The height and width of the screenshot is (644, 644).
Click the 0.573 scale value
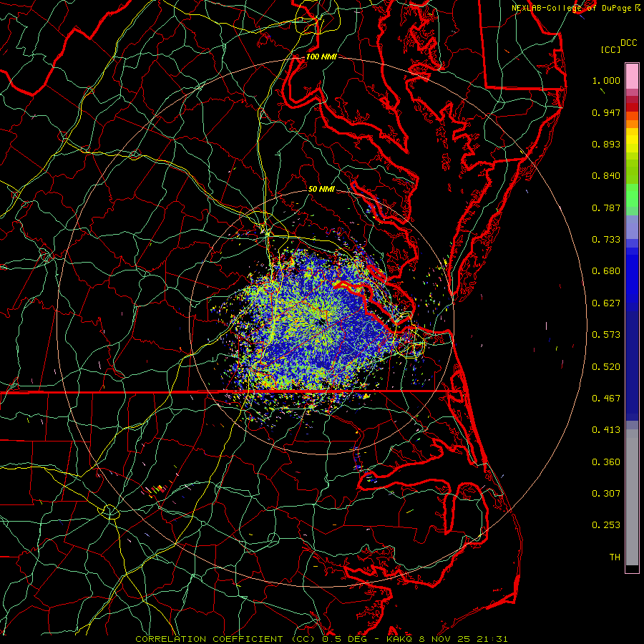[x=606, y=335]
